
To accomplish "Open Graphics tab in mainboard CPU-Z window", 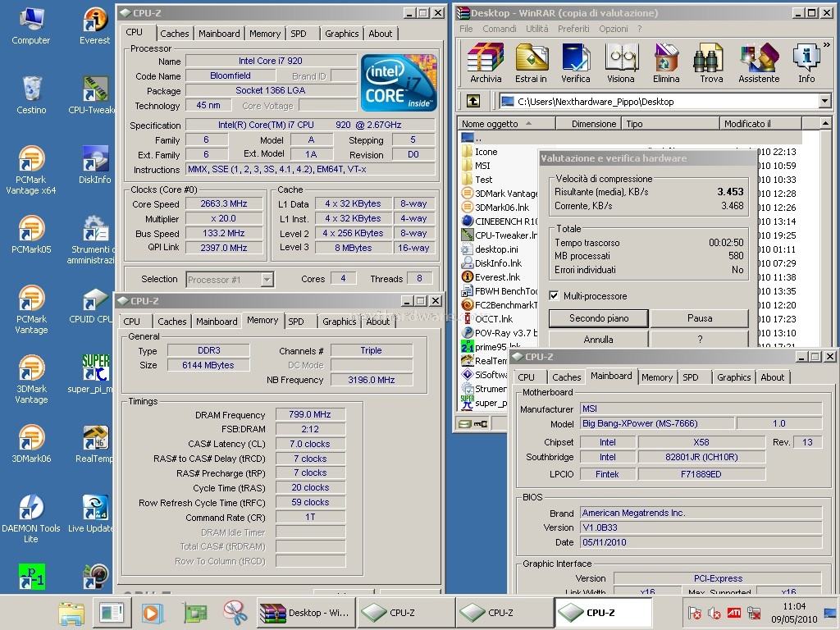I will [734, 377].
